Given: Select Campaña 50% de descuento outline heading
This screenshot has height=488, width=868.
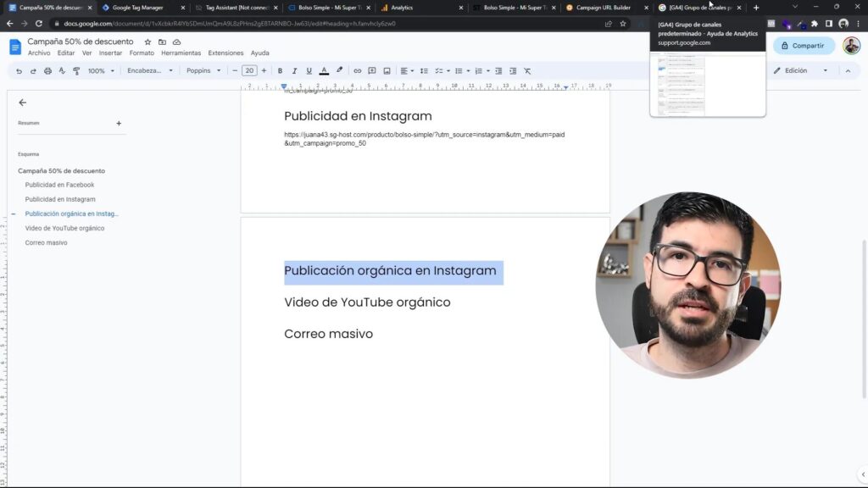Looking at the screenshot, I should (x=61, y=171).
